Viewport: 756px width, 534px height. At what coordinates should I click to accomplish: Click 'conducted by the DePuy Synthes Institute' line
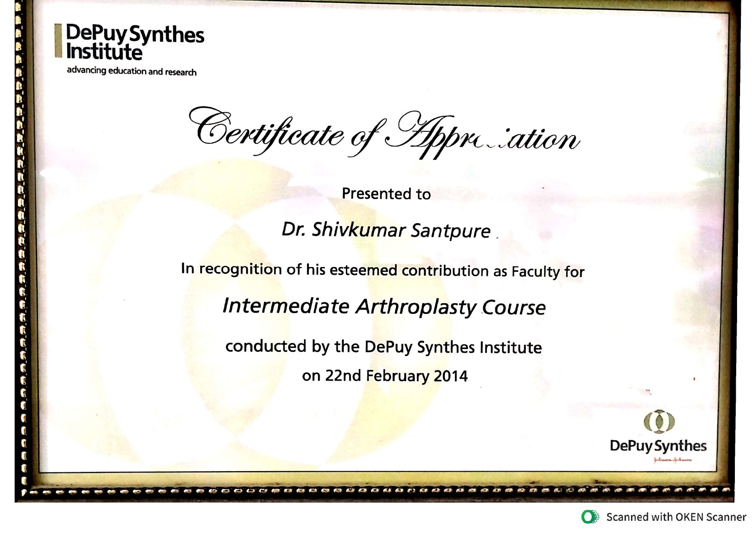pyautogui.click(x=383, y=347)
